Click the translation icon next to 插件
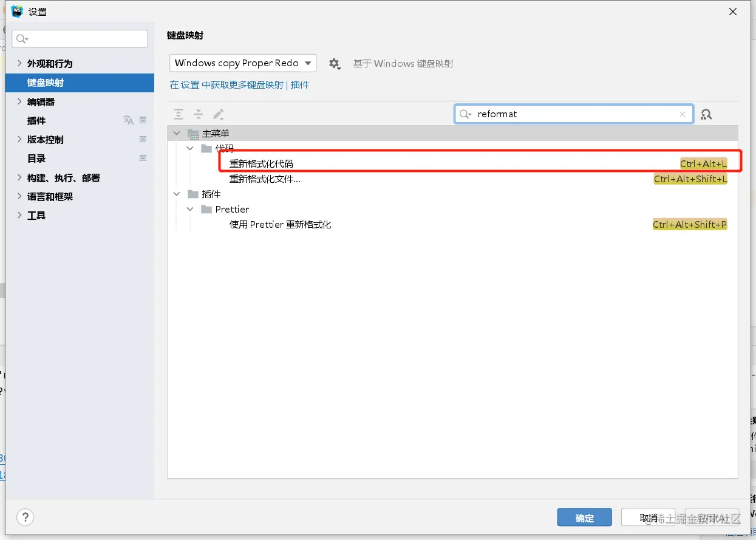 [128, 120]
